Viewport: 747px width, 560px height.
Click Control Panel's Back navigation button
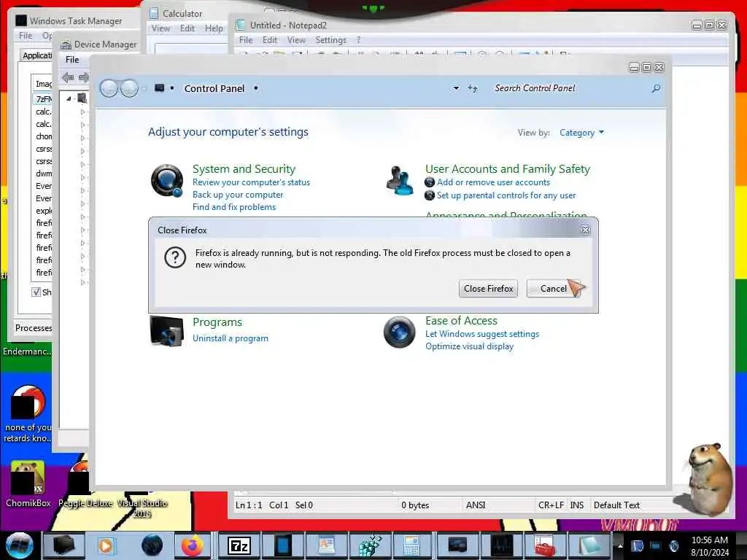point(109,88)
